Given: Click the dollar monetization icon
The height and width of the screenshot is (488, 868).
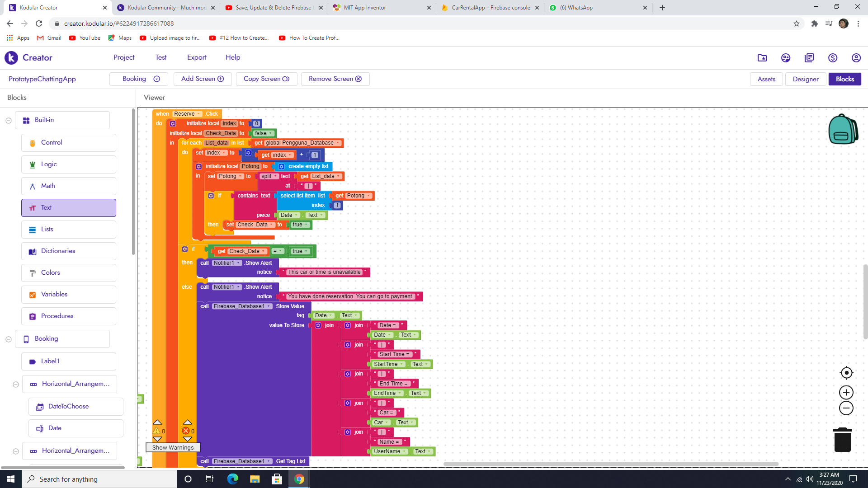Looking at the screenshot, I should pyautogui.click(x=832, y=58).
